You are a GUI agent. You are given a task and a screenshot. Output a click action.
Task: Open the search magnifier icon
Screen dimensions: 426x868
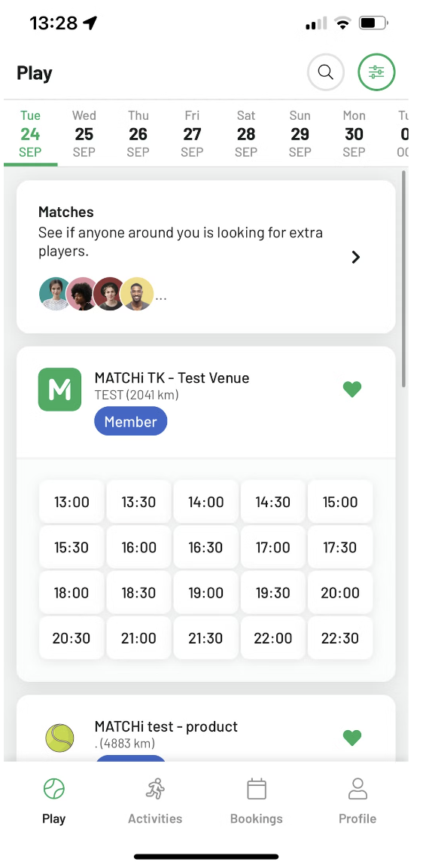326,72
